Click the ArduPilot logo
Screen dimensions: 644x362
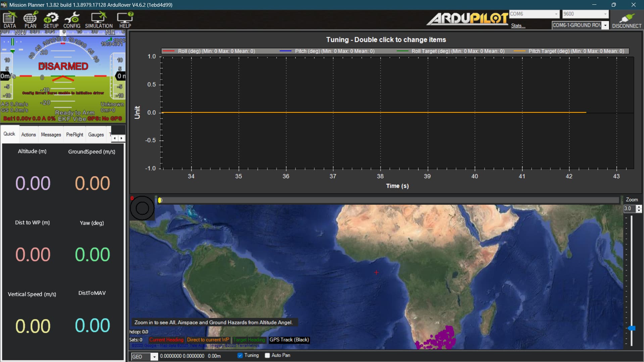[x=467, y=19]
